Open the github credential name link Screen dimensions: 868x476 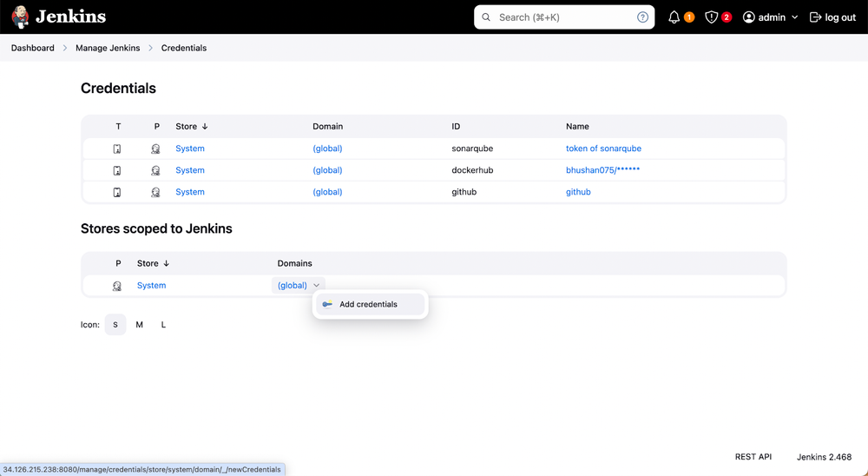tap(578, 192)
